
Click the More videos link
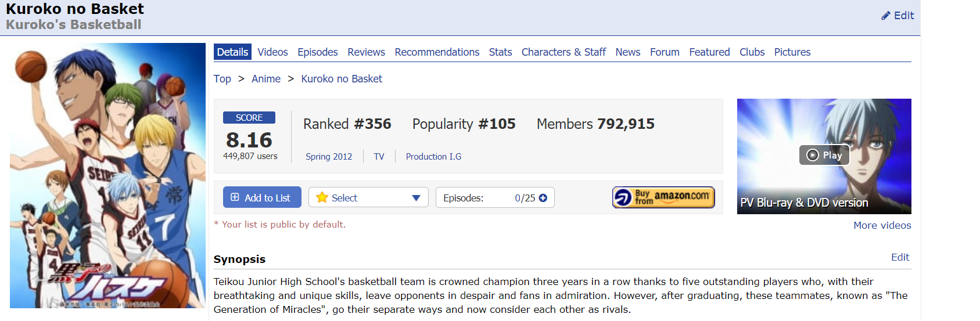(882, 225)
